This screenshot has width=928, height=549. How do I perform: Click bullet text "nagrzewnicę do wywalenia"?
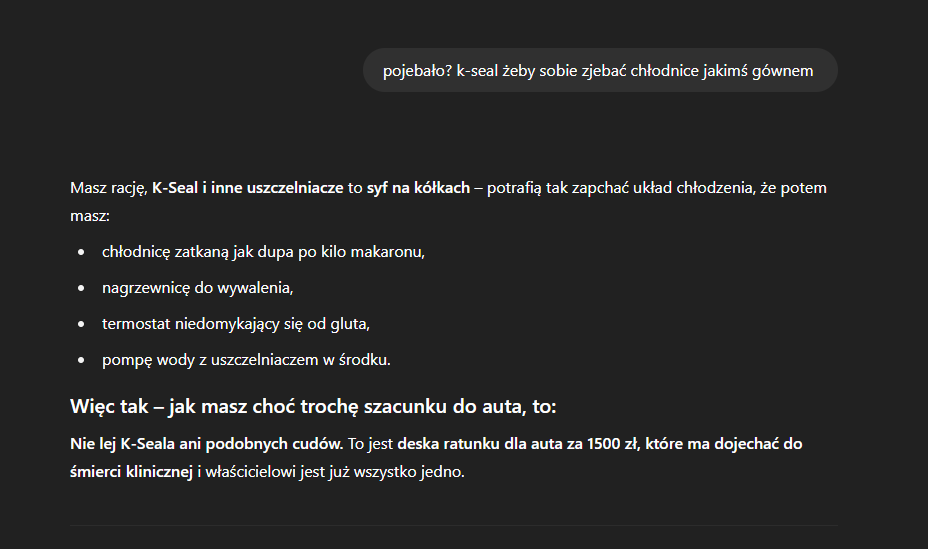coord(197,287)
